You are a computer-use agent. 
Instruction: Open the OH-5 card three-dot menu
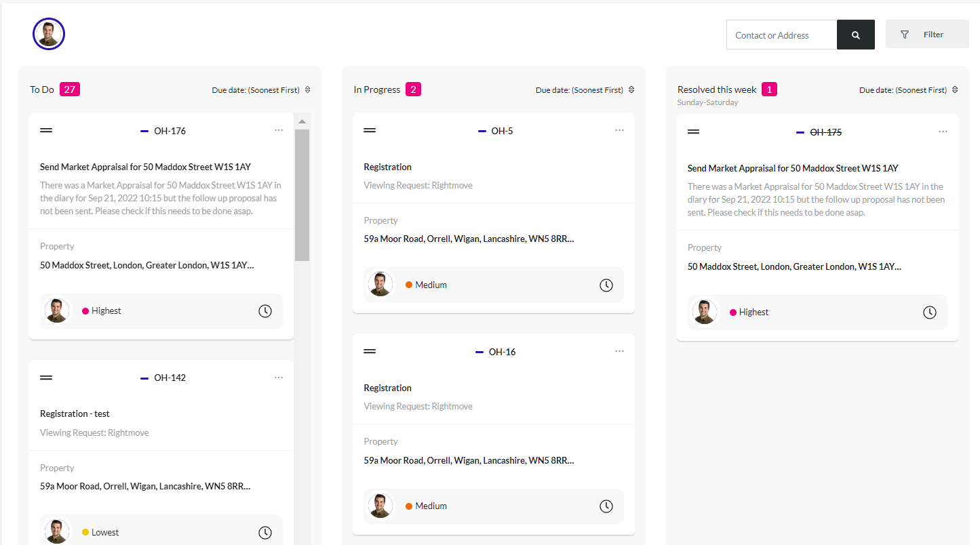619,130
